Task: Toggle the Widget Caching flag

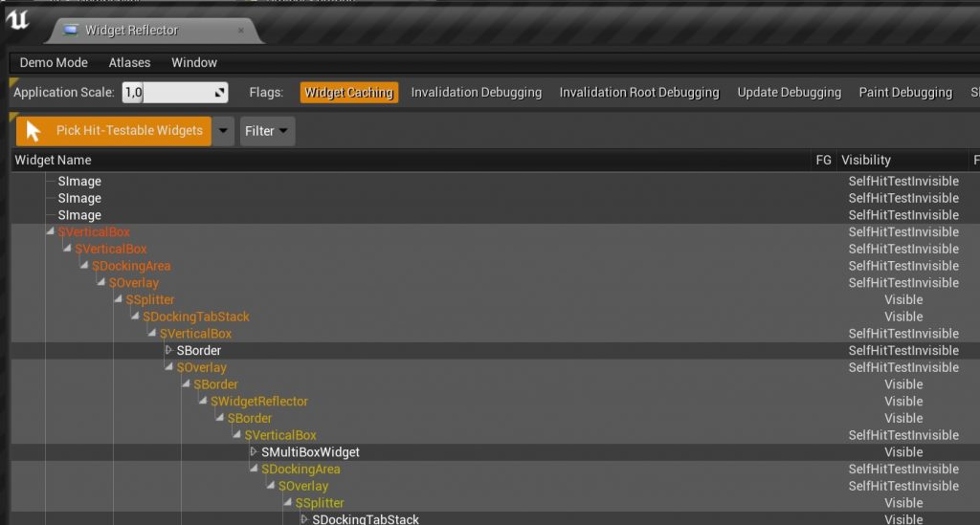Action: 348,93
